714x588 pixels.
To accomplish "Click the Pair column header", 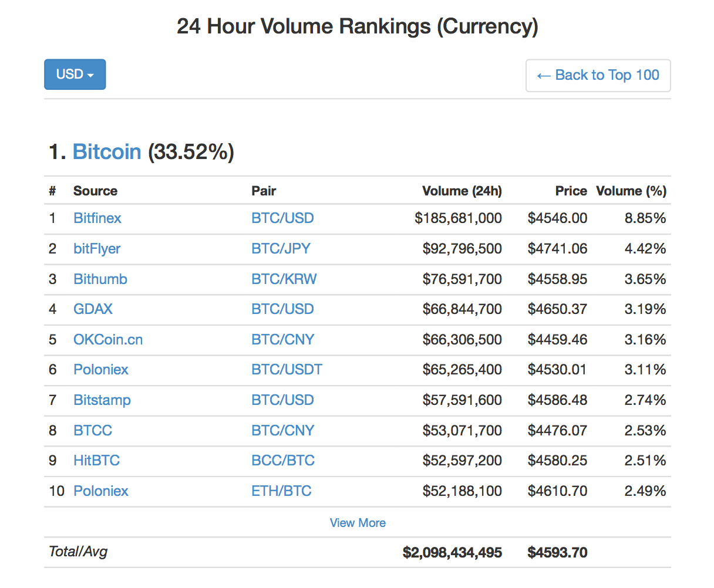I will [x=264, y=191].
